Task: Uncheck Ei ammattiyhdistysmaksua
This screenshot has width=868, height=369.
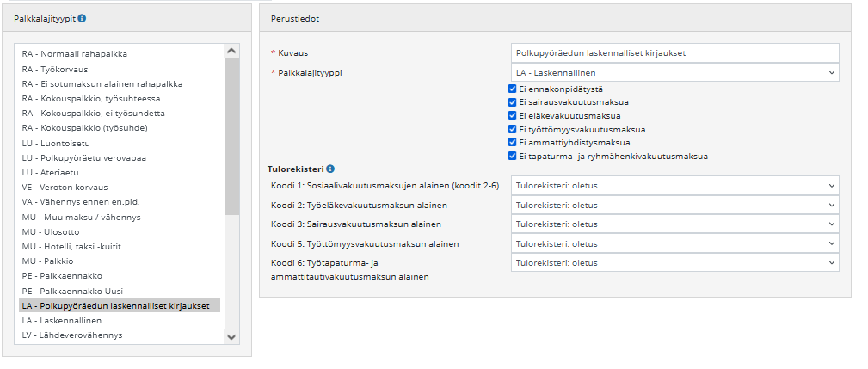Action: (513, 142)
